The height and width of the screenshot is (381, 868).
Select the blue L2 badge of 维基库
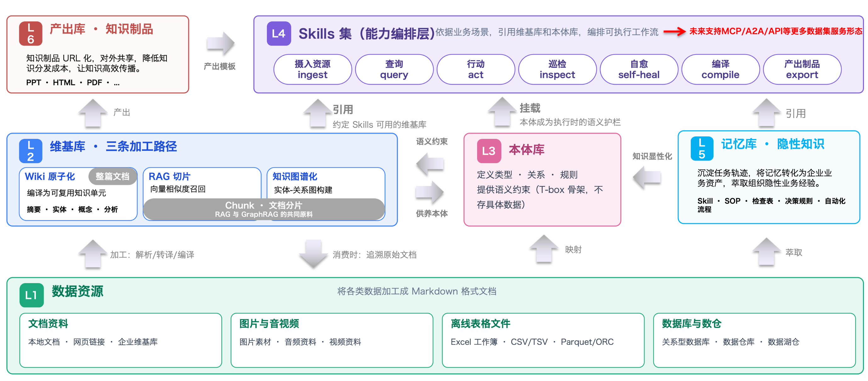pos(31,151)
